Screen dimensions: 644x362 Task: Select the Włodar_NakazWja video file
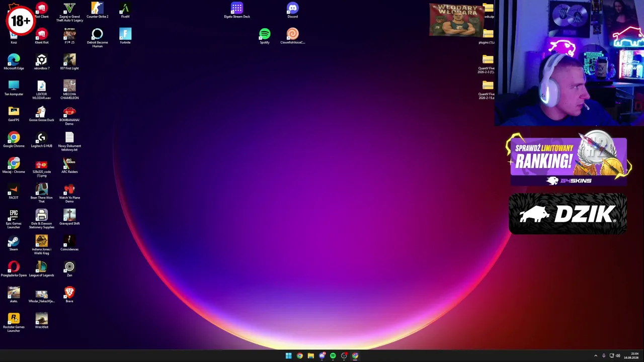[x=41, y=295]
